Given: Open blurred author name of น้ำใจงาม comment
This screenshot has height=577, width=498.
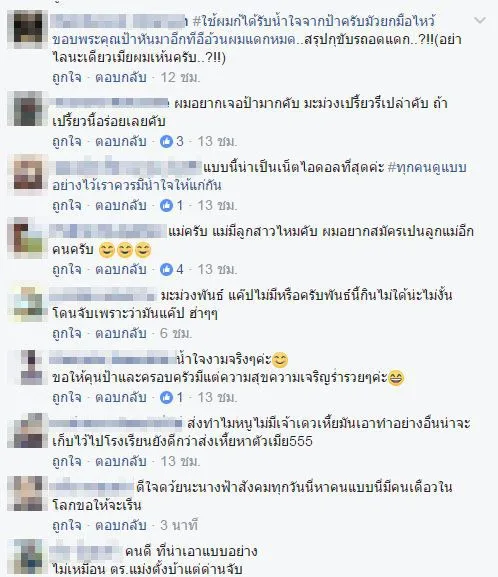Looking at the screenshot, I should pos(113,358).
